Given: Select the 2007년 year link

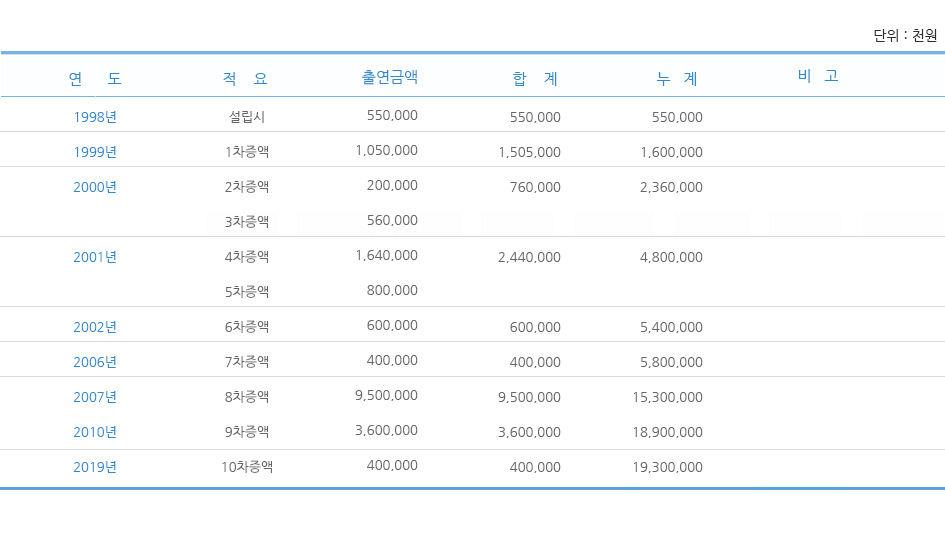Looking at the screenshot, I should pos(95,397).
